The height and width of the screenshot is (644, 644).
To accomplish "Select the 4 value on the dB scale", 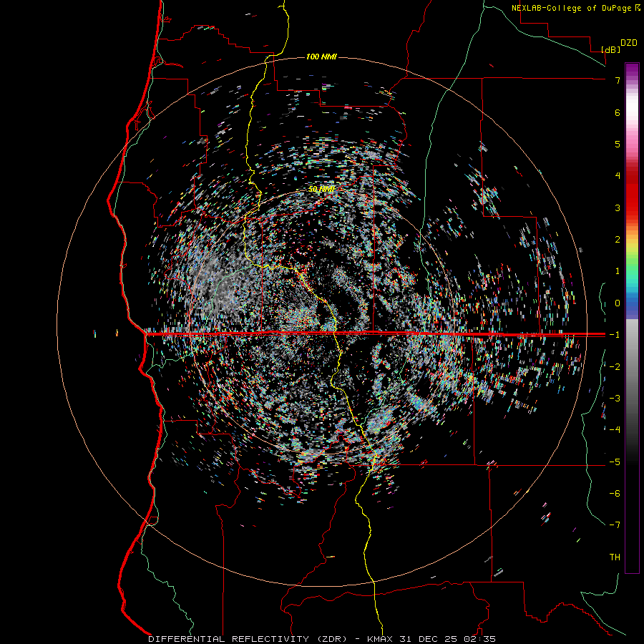I will (x=618, y=176).
